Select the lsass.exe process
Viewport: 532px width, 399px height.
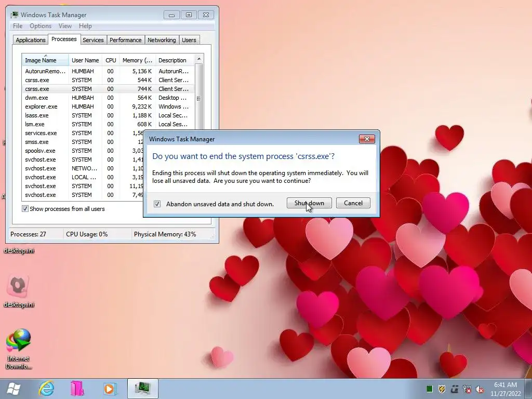pos(108,115)
